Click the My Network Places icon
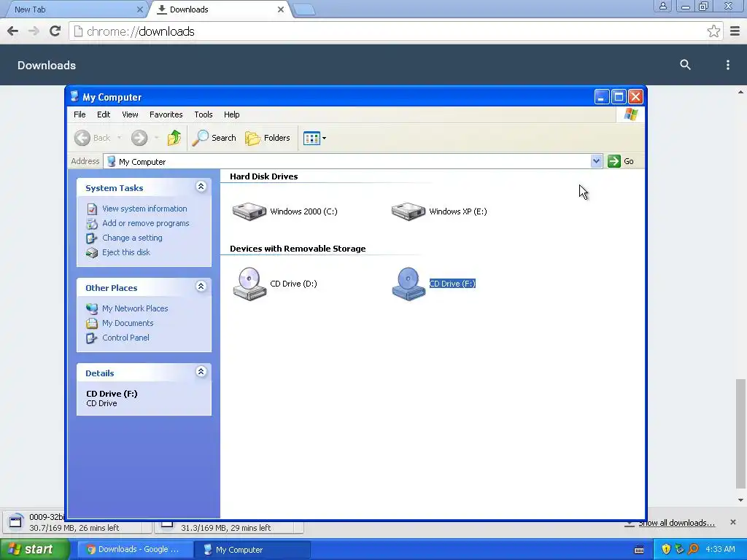 (92, 308)
